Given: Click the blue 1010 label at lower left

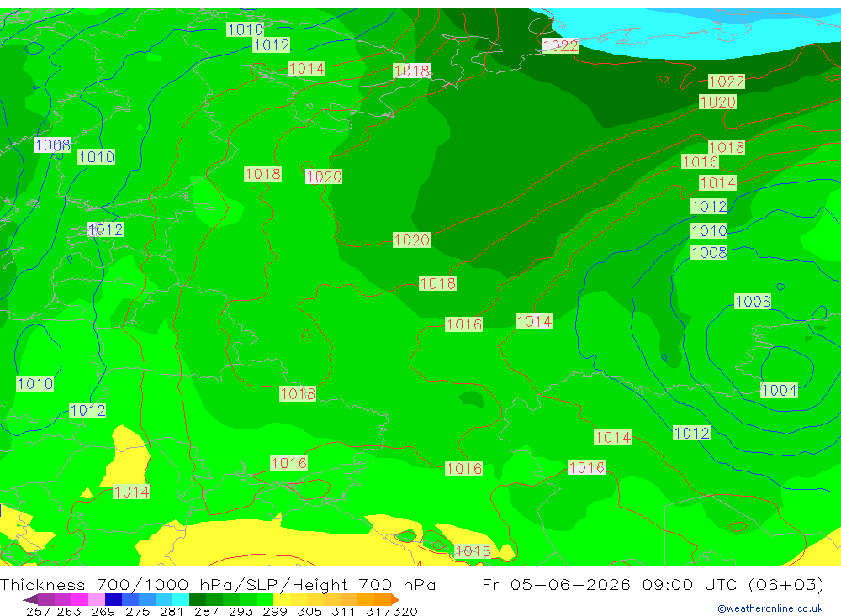Looking at the screenshot, I should click(34, 383).
